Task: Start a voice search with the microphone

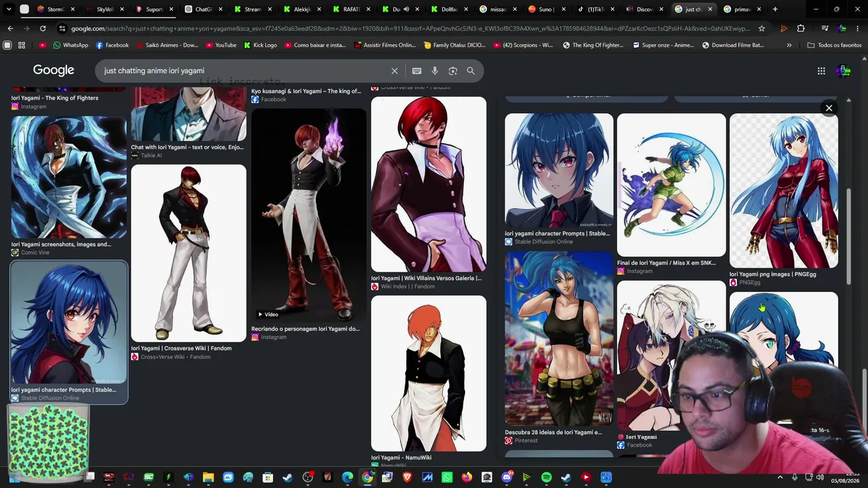Action: (x=435, y=70)
